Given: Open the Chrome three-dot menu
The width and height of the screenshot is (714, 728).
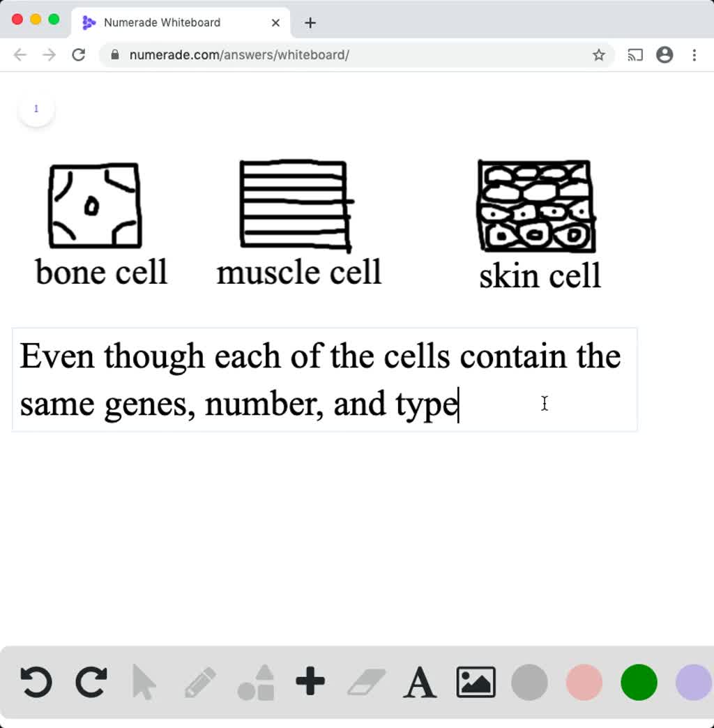Looking at the screenshot, I should [695, 54].
